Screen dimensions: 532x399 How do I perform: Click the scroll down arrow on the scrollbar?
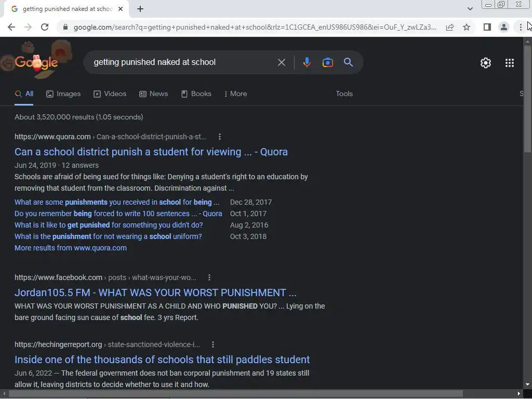click(x=527, y=385)
